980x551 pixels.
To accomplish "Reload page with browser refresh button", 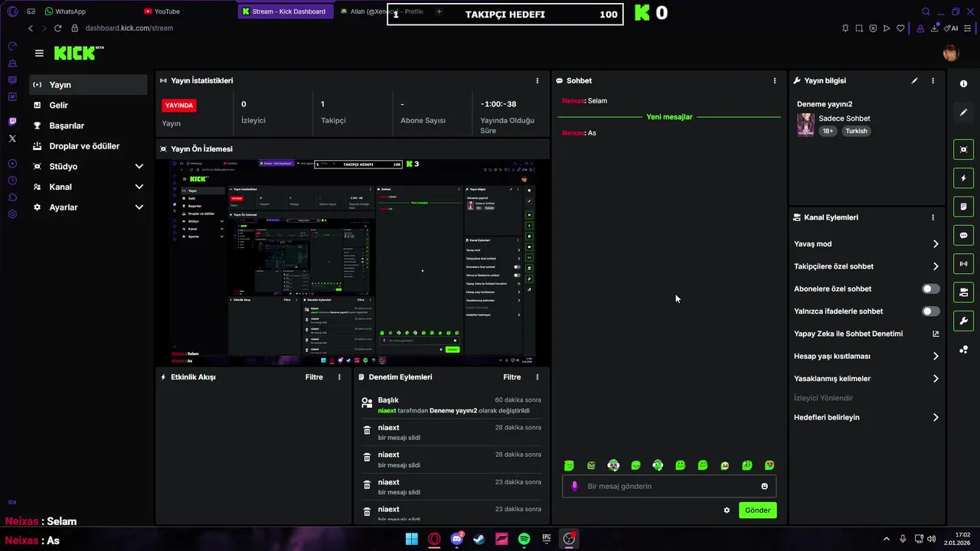I will [x=57, y=28].
